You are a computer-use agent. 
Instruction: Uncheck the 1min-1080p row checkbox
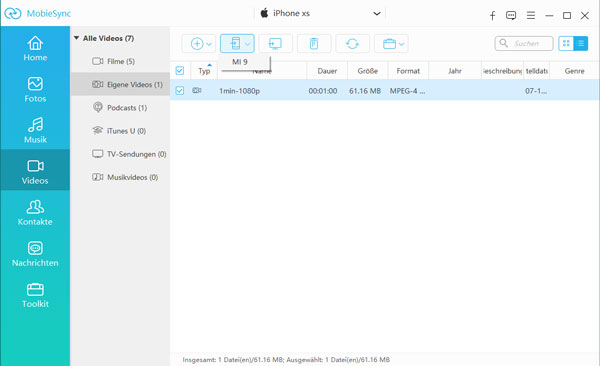point(179,91)
